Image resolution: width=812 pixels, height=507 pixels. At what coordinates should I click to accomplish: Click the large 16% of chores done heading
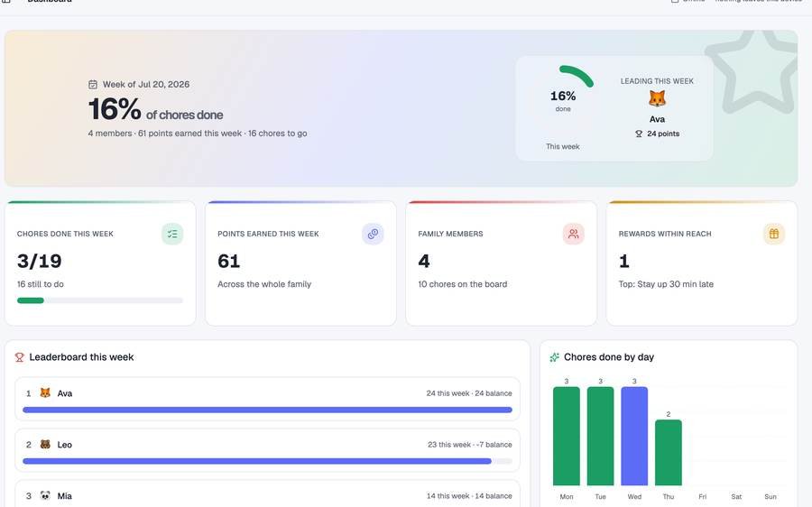[x=155, y=109]
